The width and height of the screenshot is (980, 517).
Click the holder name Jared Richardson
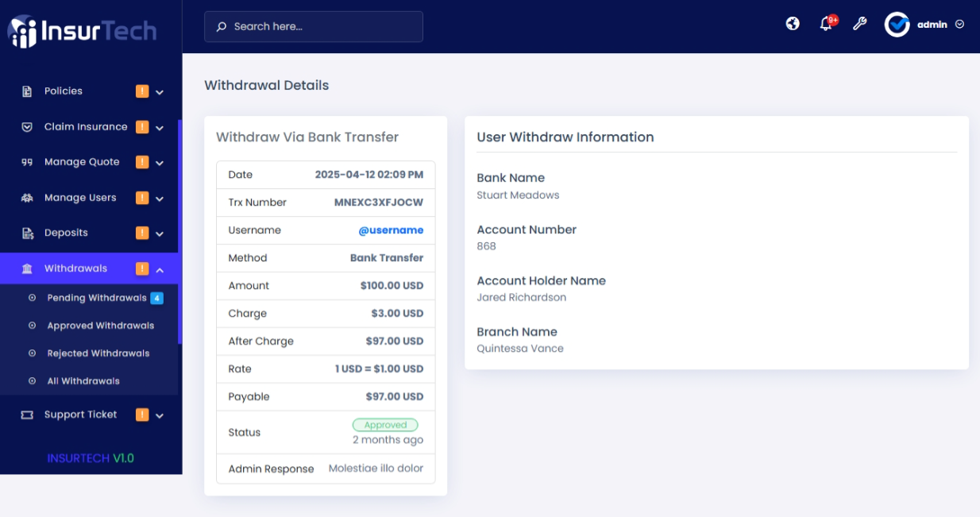click(x=522, y=298)
